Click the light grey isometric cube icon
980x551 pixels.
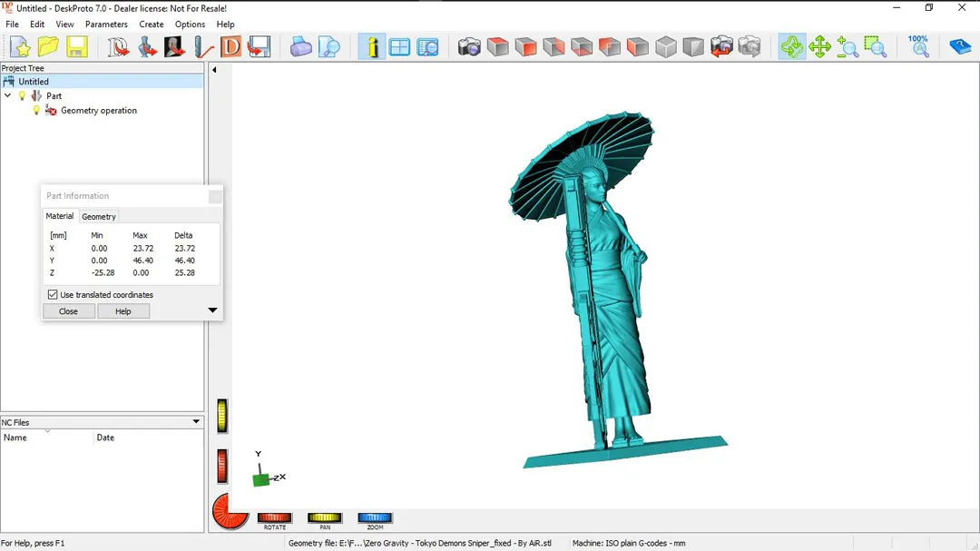click(x=666, y=47)
